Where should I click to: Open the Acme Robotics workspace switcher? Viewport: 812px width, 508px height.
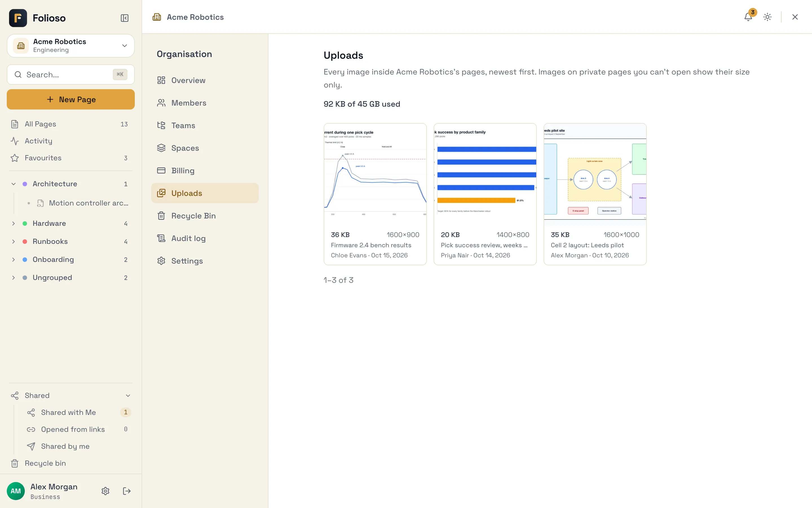(x=71, y=46)
